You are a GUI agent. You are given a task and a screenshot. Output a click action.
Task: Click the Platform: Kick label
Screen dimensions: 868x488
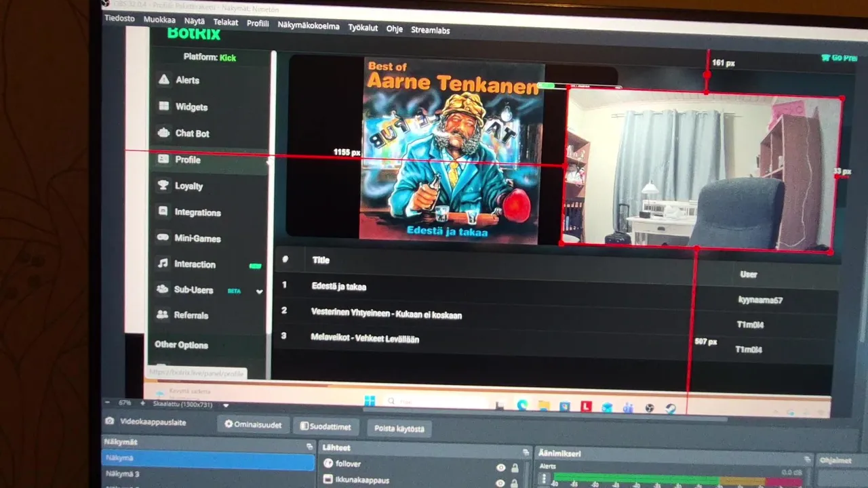click(x=210, y=58)
